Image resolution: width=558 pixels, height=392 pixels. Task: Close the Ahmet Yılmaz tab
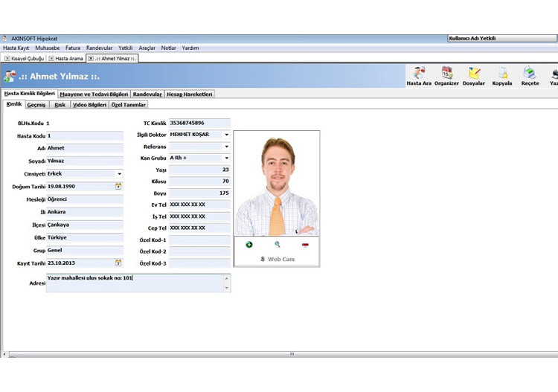coord(91,58)
